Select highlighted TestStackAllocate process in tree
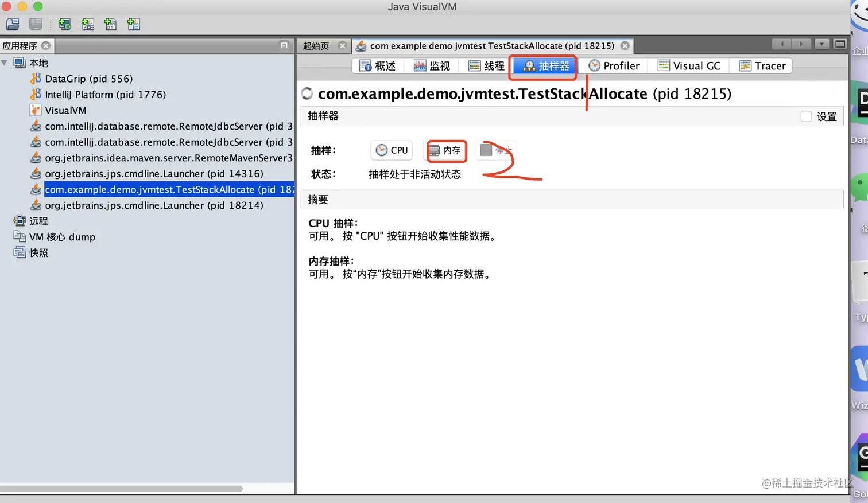This screenshot has width=868, height=503. pos(169,189)
